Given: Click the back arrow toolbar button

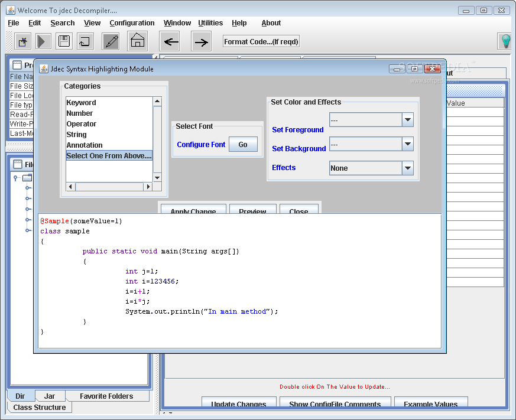Looking at the screenshot, I should coord(170,41).
